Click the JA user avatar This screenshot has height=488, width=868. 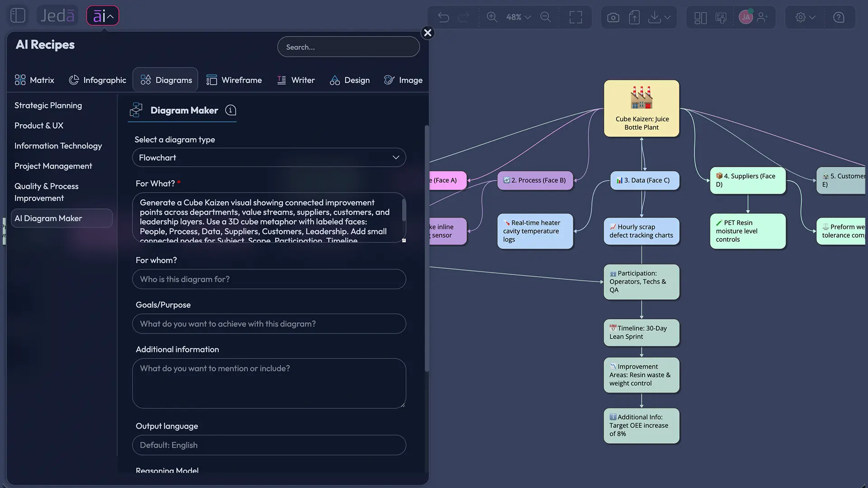745,17
